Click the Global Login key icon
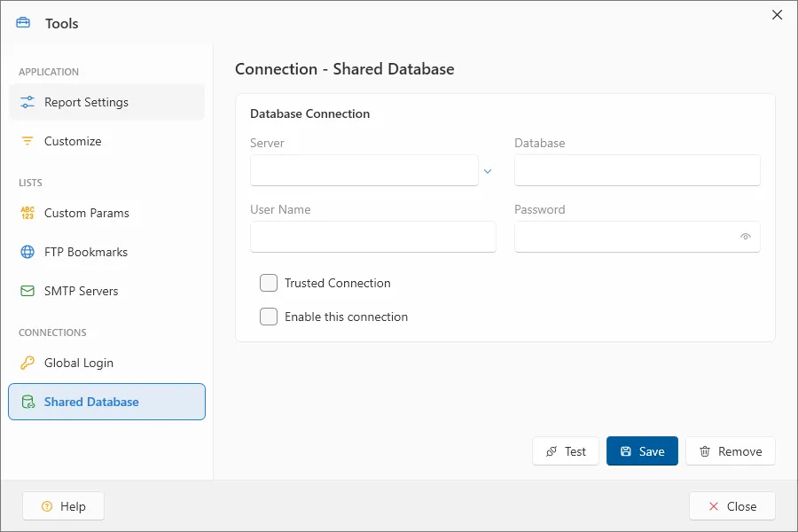Image resolution: width=798 pixels, height=532 pixels. [27, 363]
